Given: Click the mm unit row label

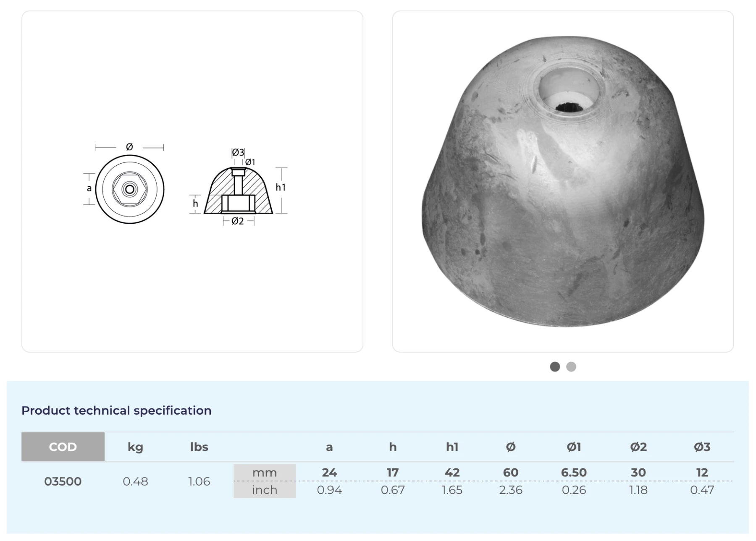Looking at the screenshot, I should (x=264, y=473).
